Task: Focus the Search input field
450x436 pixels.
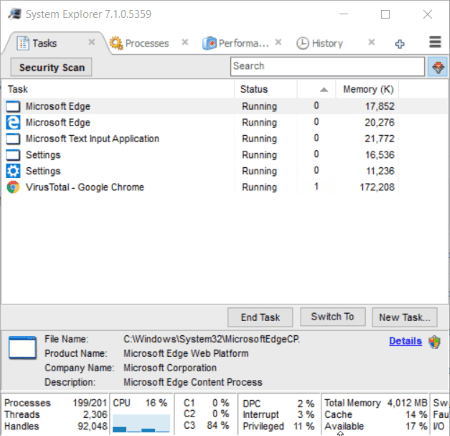Action: [x=327, y=66]
